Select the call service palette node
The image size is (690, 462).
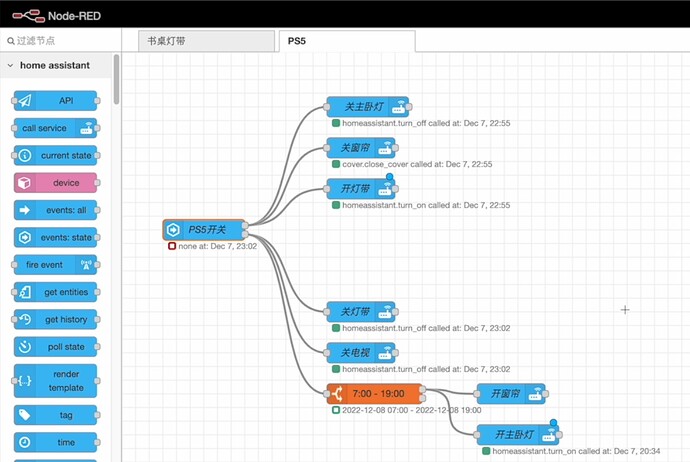click(x=55, y=128)
